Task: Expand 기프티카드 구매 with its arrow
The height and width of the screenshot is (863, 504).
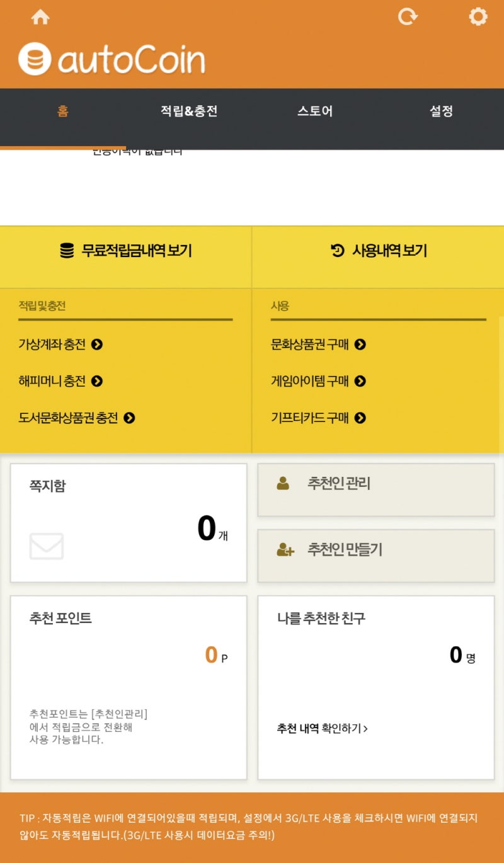Action: pyautogui.click(x=360, y=418)
